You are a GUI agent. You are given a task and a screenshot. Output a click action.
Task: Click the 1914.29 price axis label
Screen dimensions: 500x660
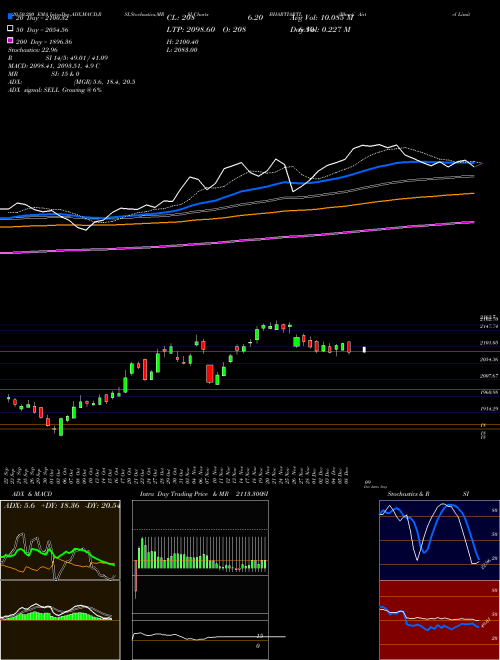tap(489, 408)
